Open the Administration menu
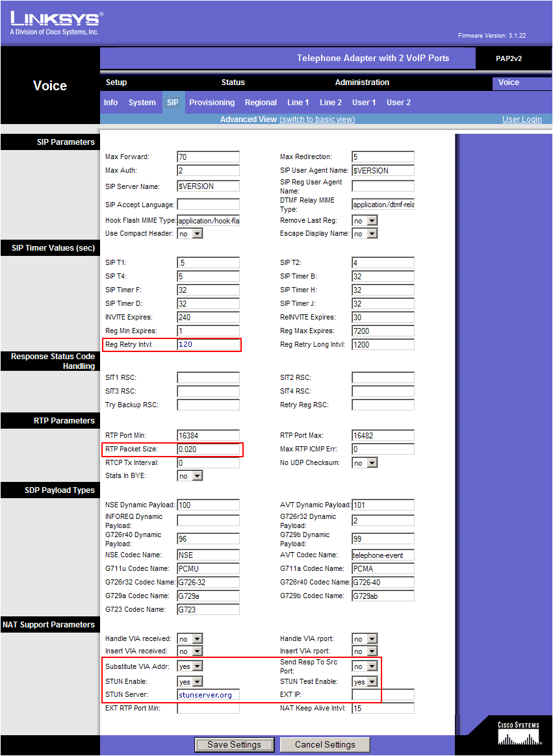This screenshot has width=553, height=756. click(x=363, y=82)
